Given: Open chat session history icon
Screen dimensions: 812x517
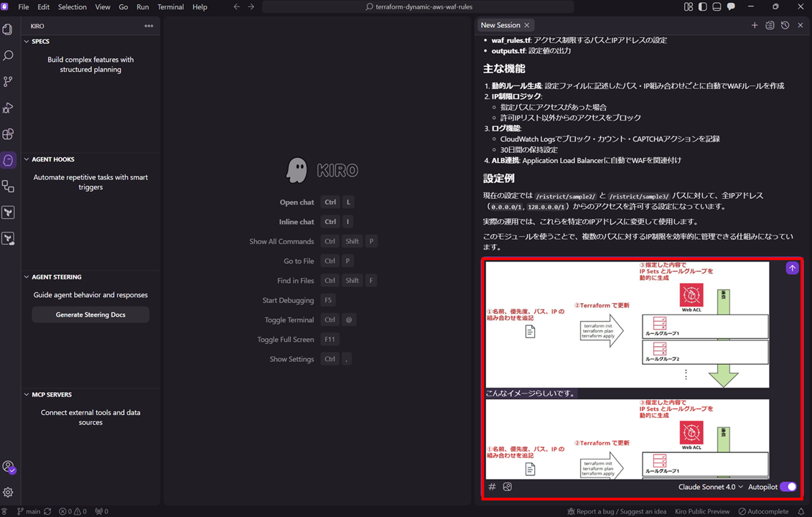Looking at the screenshot, I should click(x=785, y=25).
